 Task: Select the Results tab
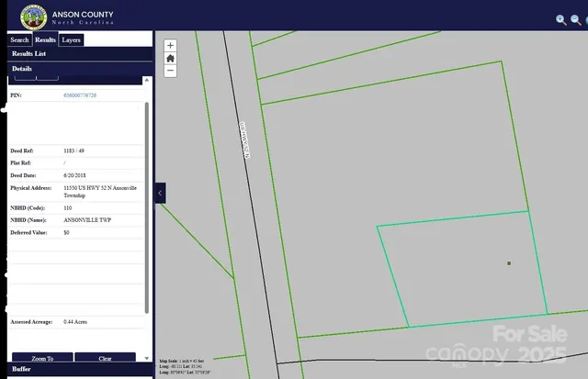(x=45, y=40)
